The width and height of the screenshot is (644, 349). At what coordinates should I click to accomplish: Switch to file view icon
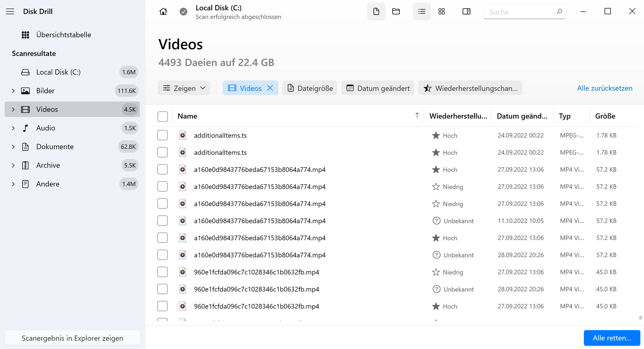tap(376, 11)
